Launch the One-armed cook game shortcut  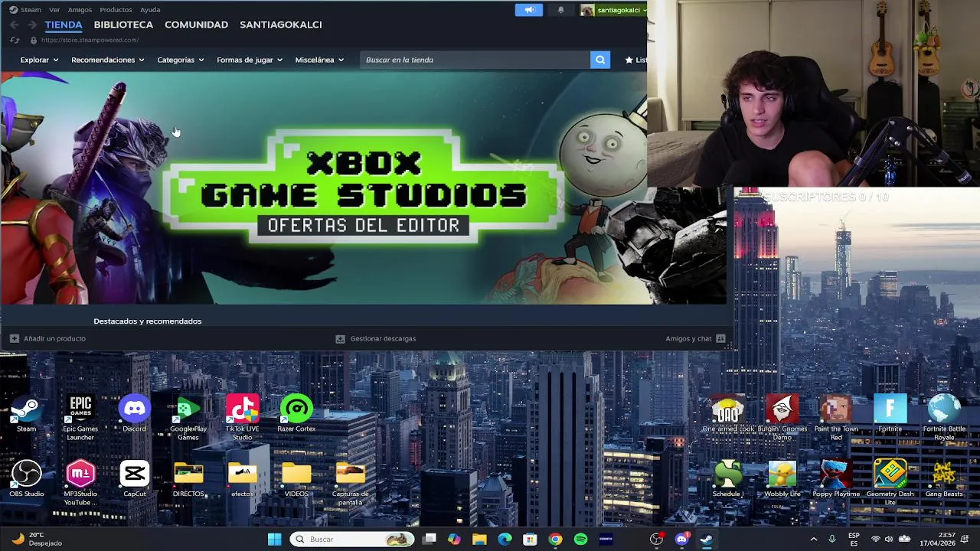728,414
